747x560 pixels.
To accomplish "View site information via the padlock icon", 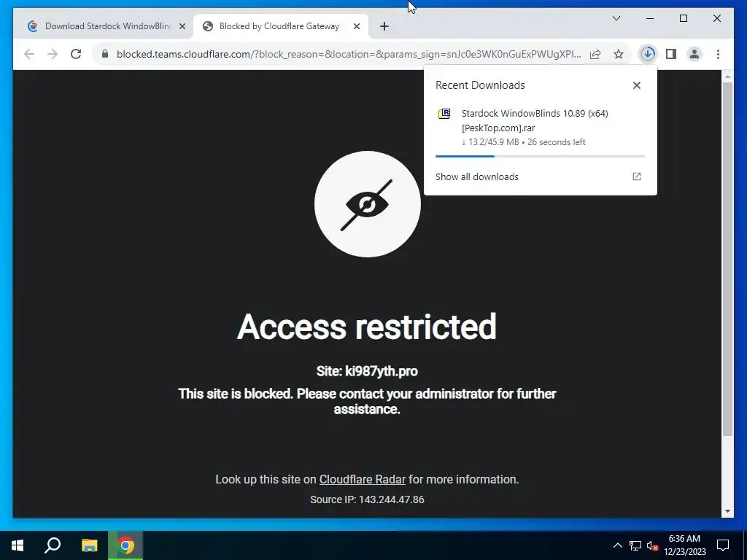I will click(105, 54).
